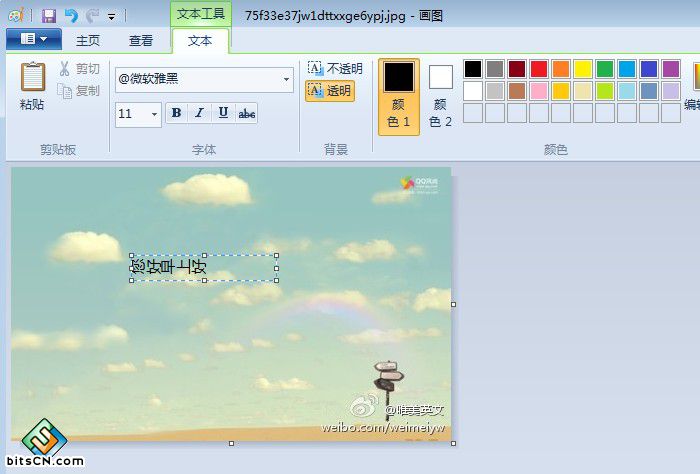The image size is (700, 474).
Task: Paste using the 粘贴 clipboard button
Action: (x=32, y=86)
